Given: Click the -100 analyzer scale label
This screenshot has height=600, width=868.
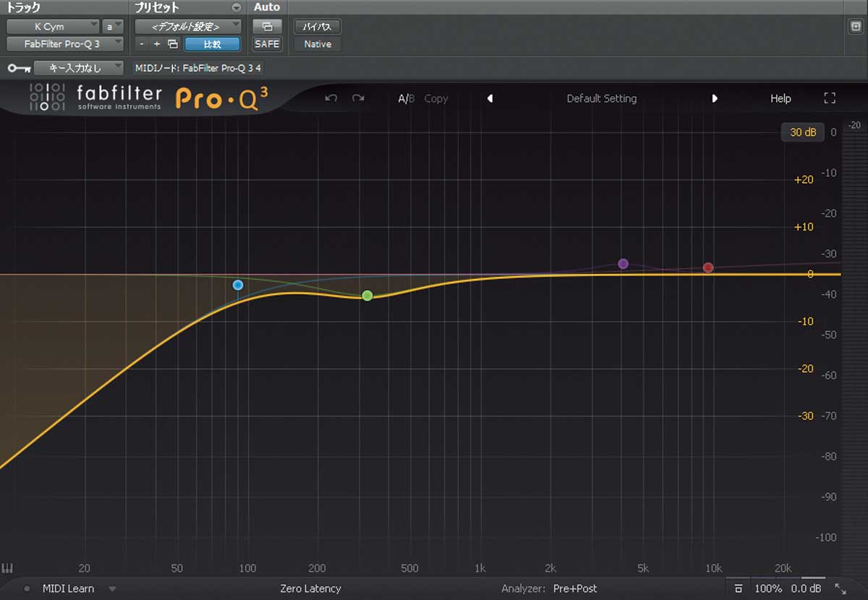Looking at the screenshot, I should 825,538.
